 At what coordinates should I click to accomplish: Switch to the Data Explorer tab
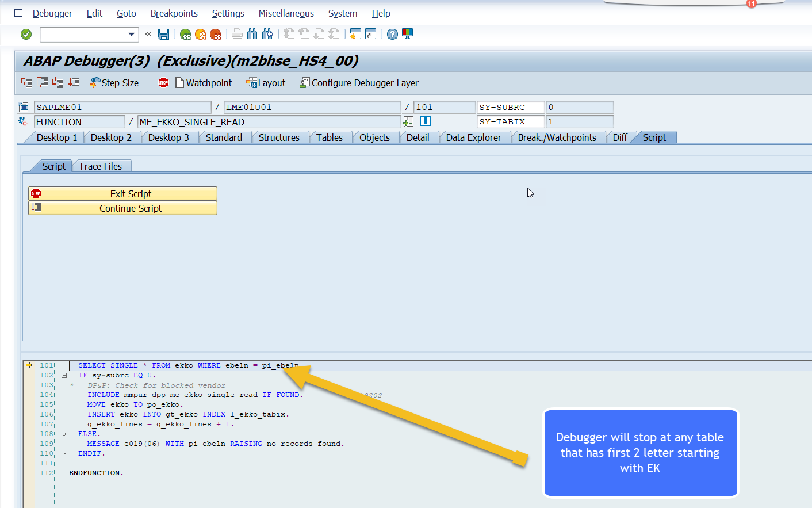(x=473, y=137)
